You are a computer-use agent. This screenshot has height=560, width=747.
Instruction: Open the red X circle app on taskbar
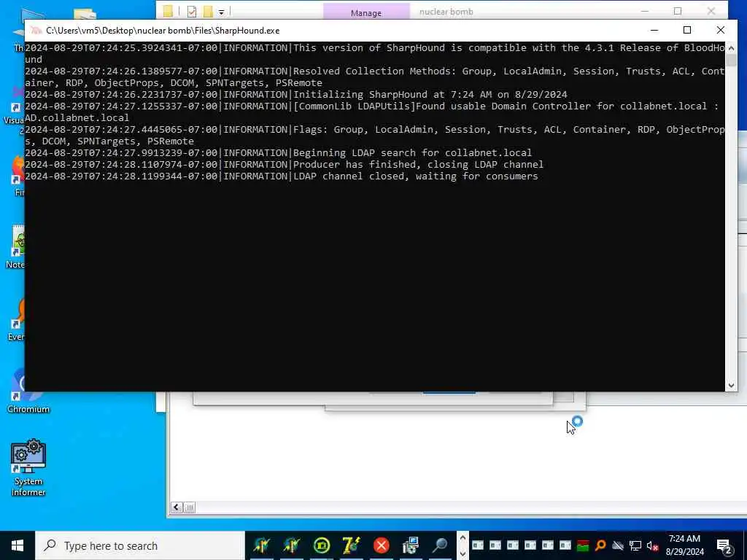(381, 545)
